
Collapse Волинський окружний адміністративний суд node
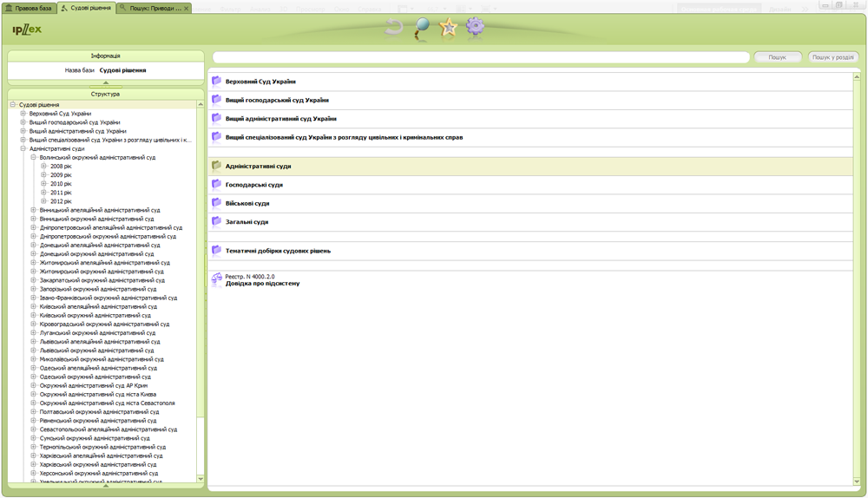[x=33, y=157]
